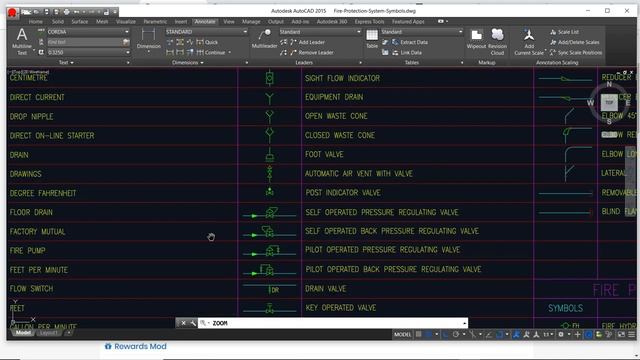Expand the Text panel title

[66, 62]
